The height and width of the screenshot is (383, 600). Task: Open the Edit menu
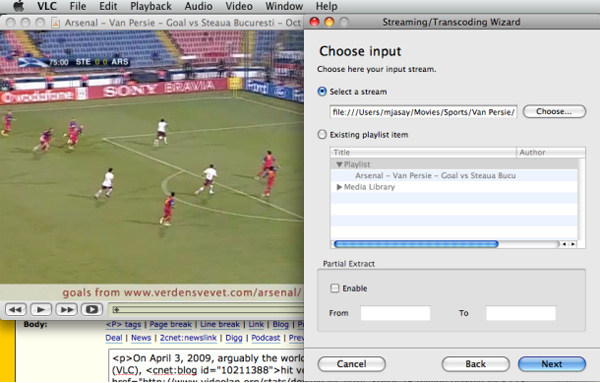tap(108, 6)
